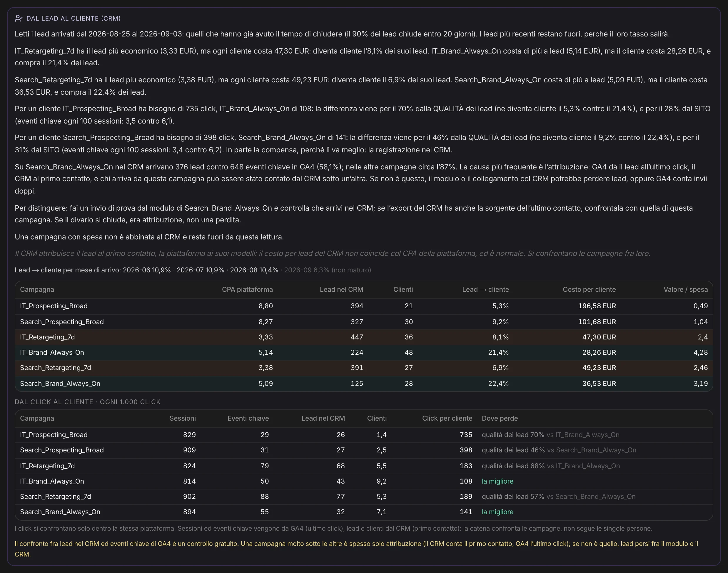This screenshot has width=728, height=573.
Task: Click the 49,23 EUR table cell
Action: coord(599,368)
